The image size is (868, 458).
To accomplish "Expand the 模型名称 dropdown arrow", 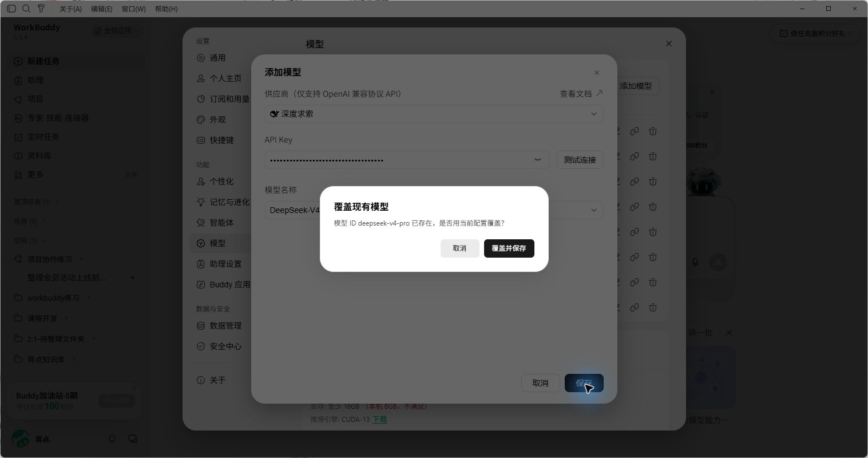I will click(x=593, y=210).
